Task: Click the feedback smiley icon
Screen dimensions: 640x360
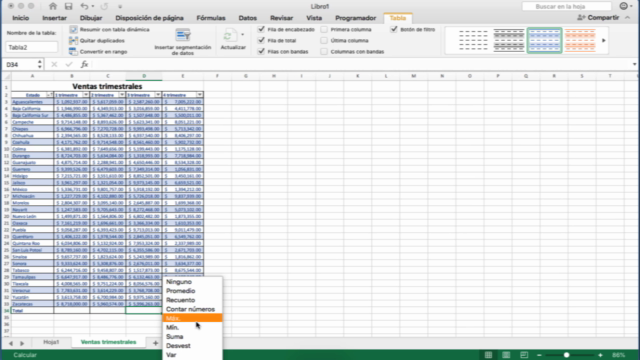Action: pyautogui.click(x=623, y=6)
